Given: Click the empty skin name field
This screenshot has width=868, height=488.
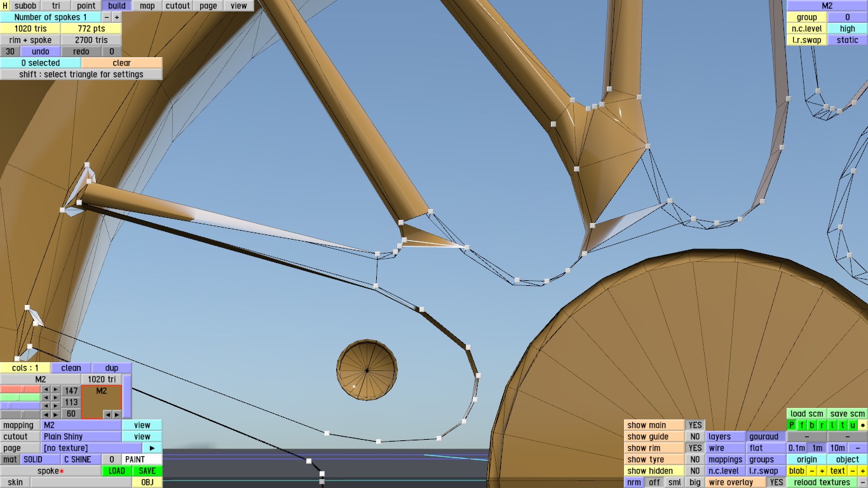Looking at the screenshot, I should [81, 482].
